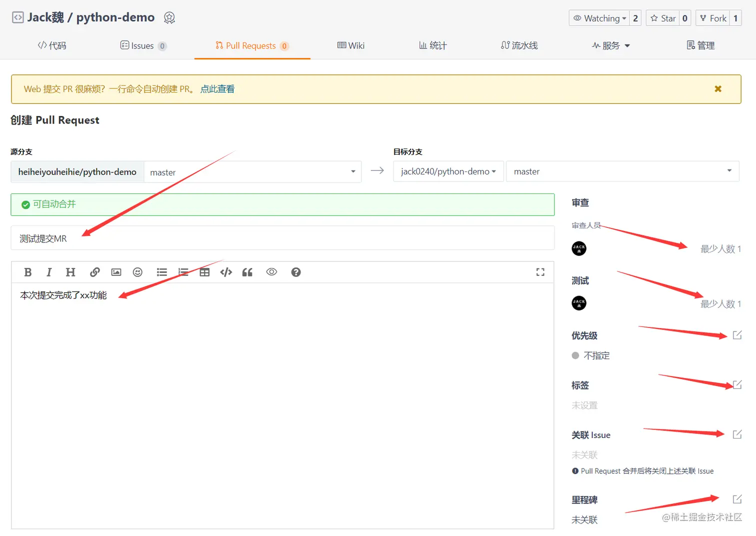Insert a hyperlink in editor

[x=94, y=272]
